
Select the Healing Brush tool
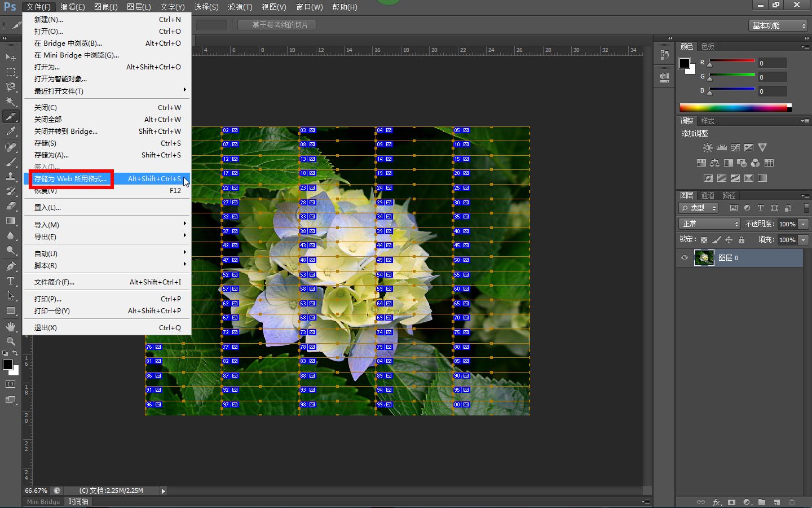tap(11, 147)
